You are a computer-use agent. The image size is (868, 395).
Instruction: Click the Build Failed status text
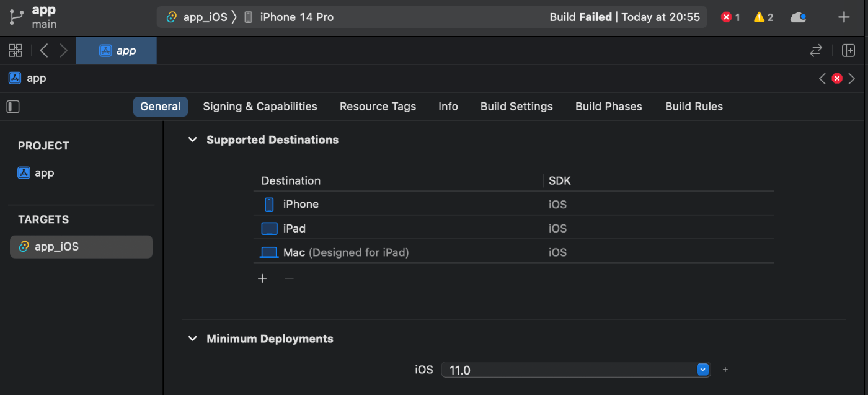click(x=580, y=17)
